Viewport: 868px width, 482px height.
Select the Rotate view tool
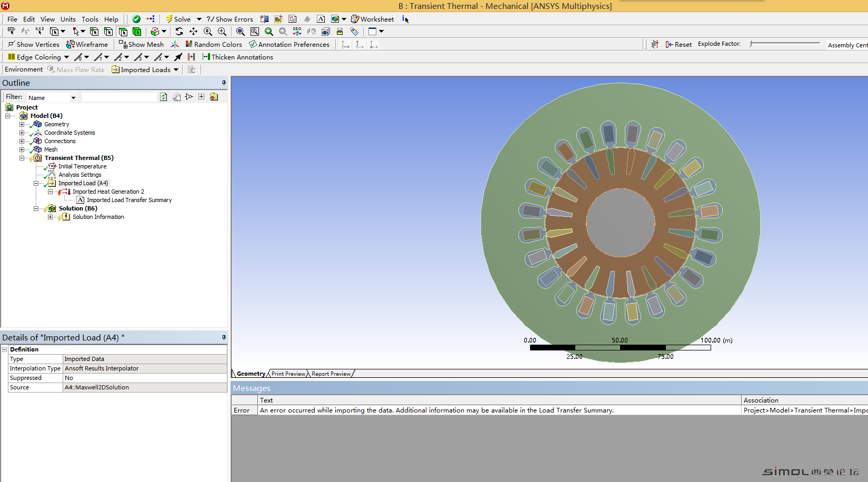[179, 32]
